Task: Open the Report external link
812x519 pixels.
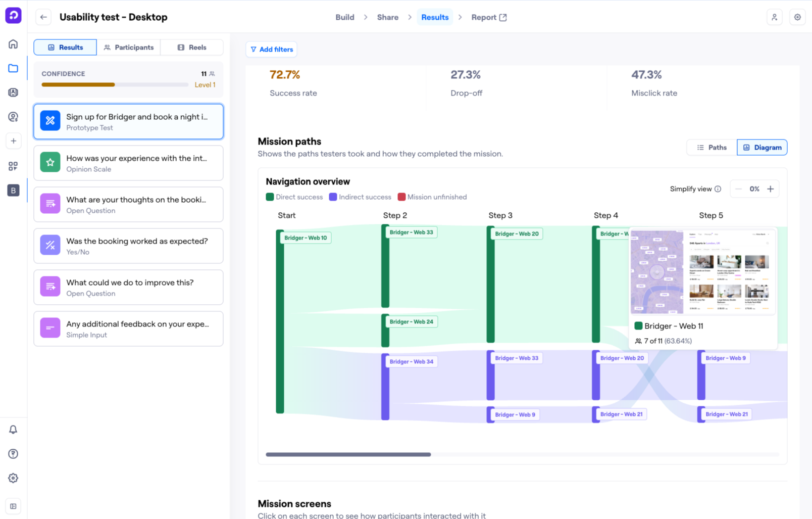Action: coord(489,17)
